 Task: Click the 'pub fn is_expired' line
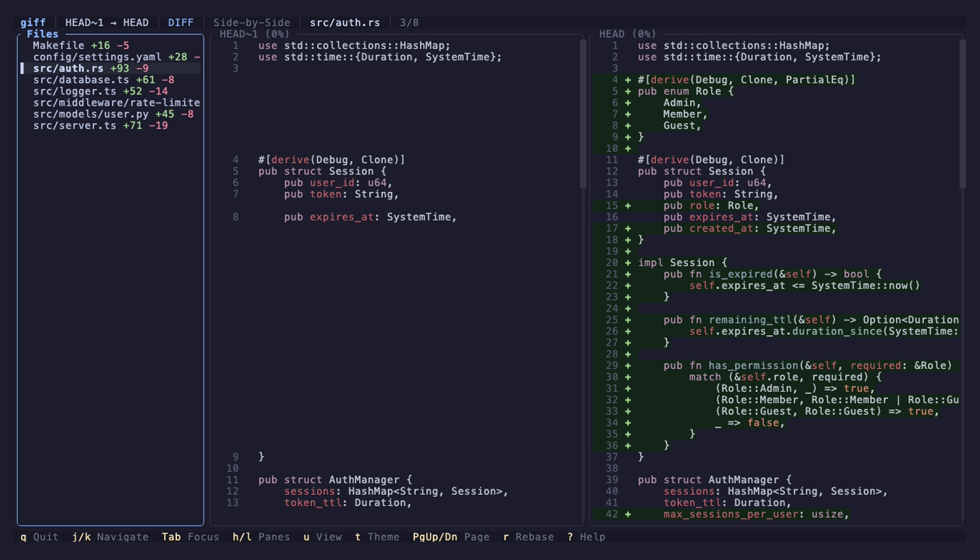pos(772,274)
